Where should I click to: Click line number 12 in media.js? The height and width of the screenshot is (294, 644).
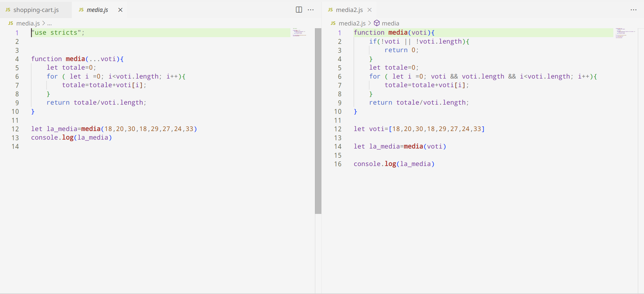click(15, 129)
